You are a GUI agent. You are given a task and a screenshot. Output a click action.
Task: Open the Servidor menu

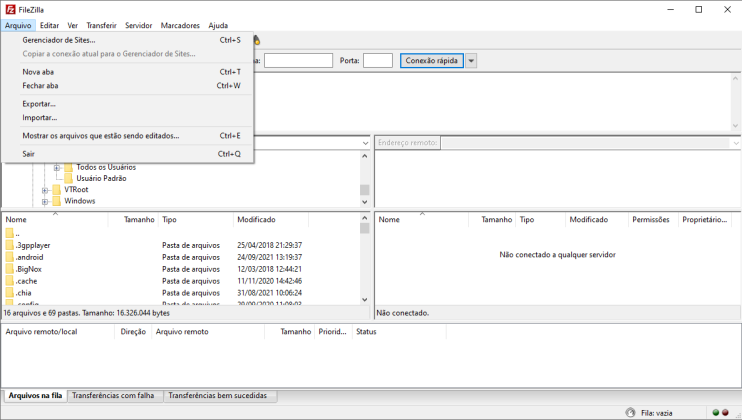(x=139, y=26)
